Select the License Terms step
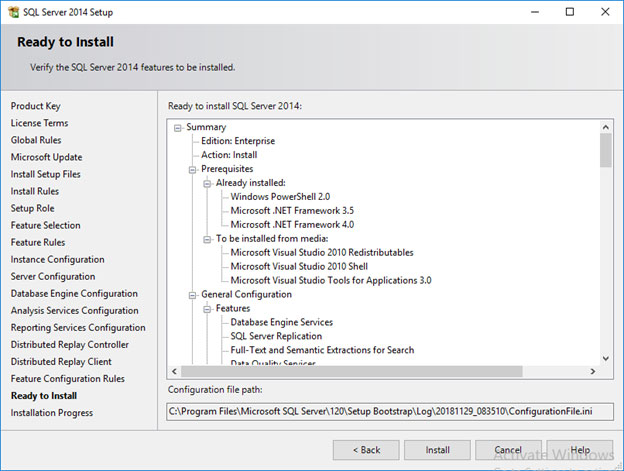Screen dimensions: 624x471 (39, 123)
